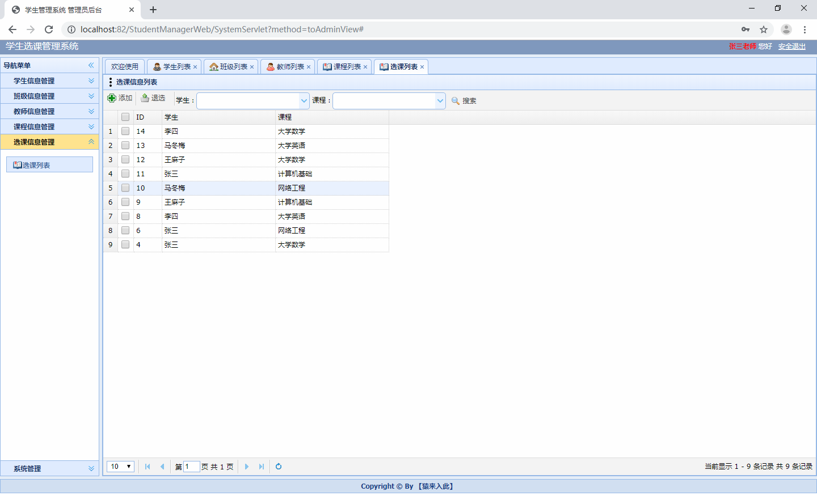The width and height of the screenshot is (817, 504).
Task: Open a new browser tab
Action: click(x=153, y=10)
